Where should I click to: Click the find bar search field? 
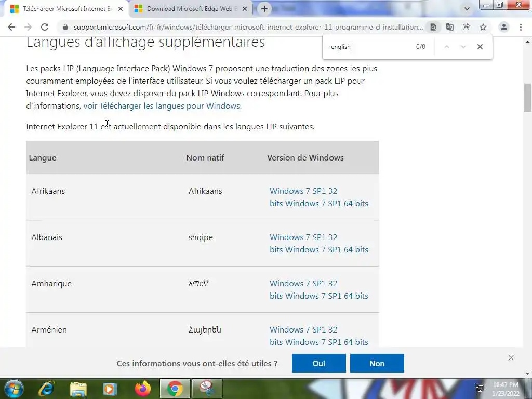[370, 47]
